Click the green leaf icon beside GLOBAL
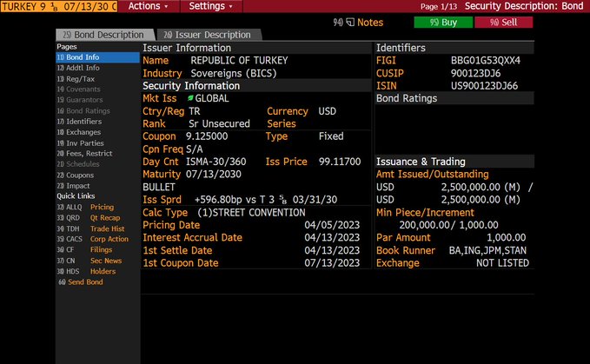The height and width of the screenshot is (364, 590). [190, 98]
